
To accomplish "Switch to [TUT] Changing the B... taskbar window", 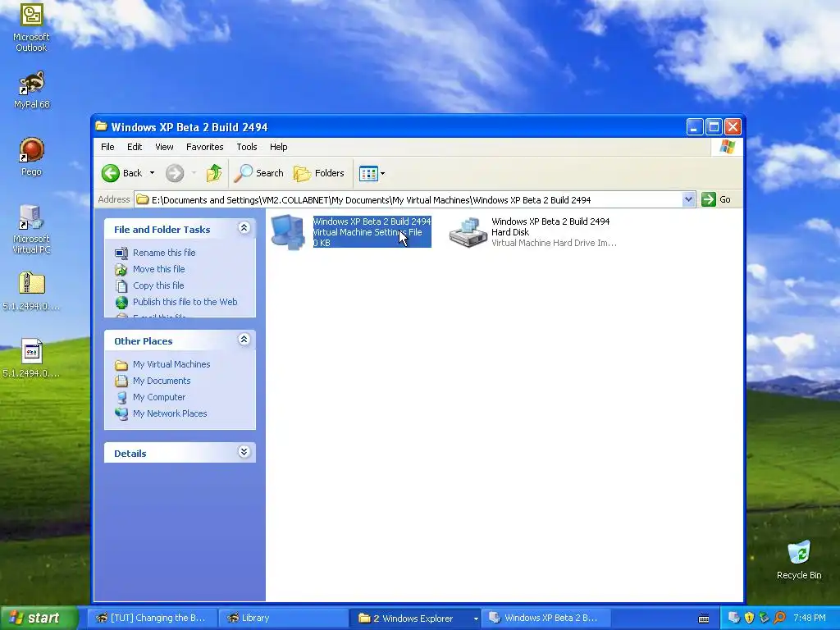I will coord(152,619).
